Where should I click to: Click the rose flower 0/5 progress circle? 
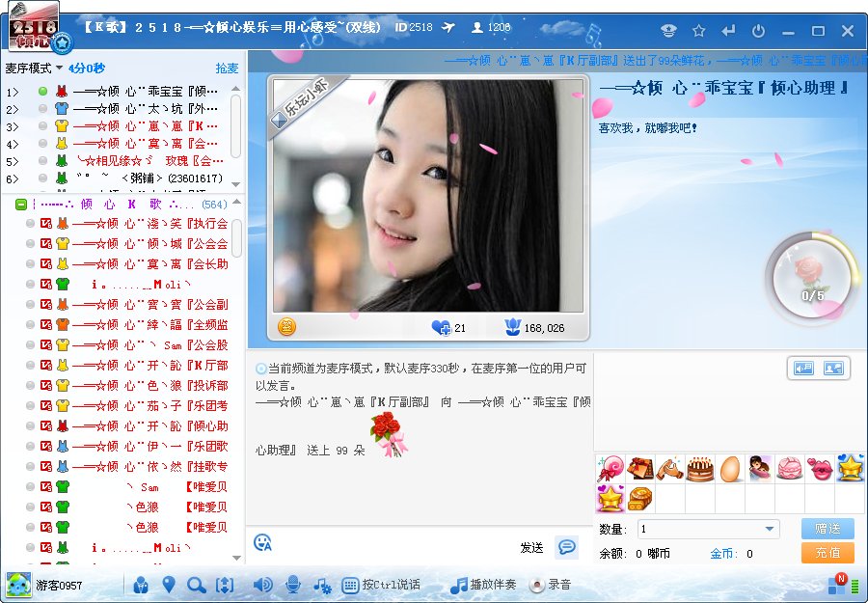coord(813,280)
